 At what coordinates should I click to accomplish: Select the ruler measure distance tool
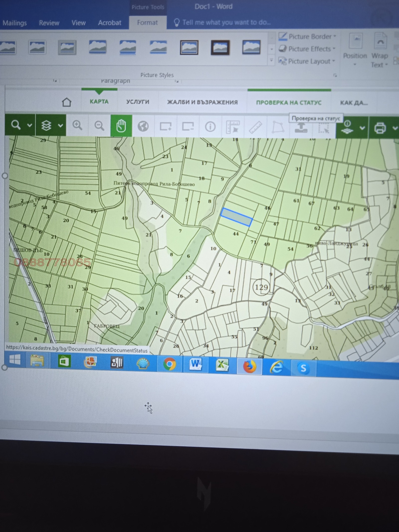(255, 127)
